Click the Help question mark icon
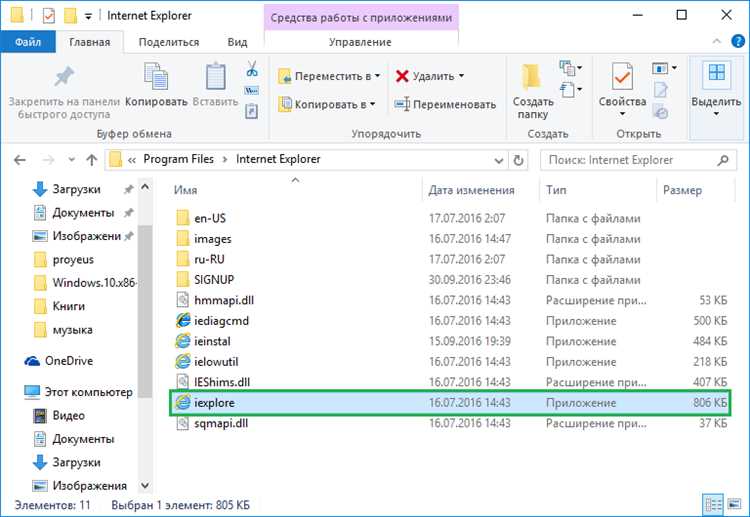The height and width of the screenshot is (517, 750). (738, 42)
